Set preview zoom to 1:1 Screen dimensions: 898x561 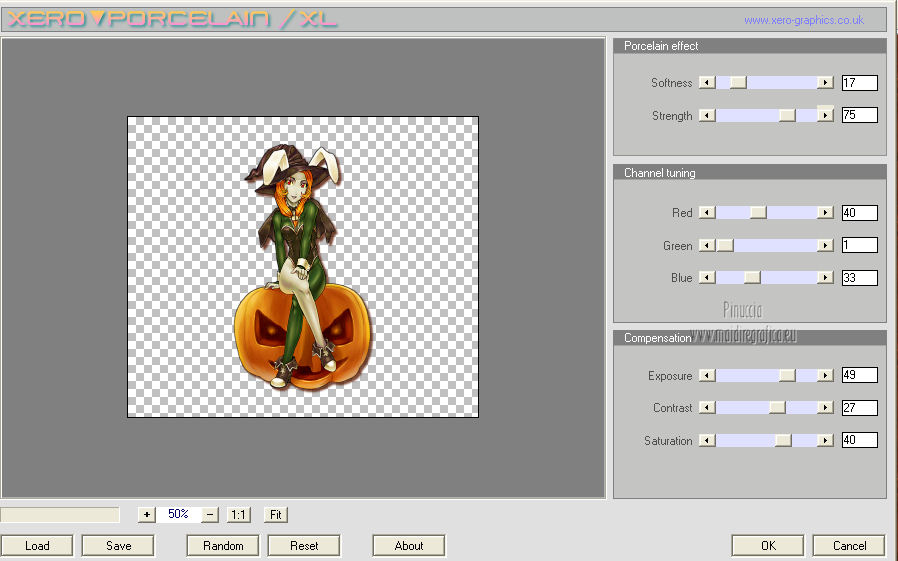click(238, 514)
